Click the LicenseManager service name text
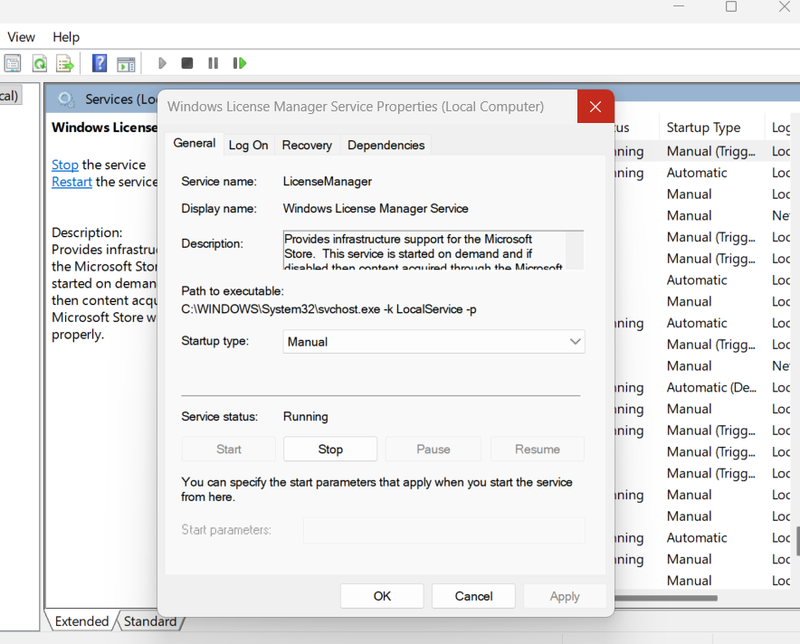 327,182
